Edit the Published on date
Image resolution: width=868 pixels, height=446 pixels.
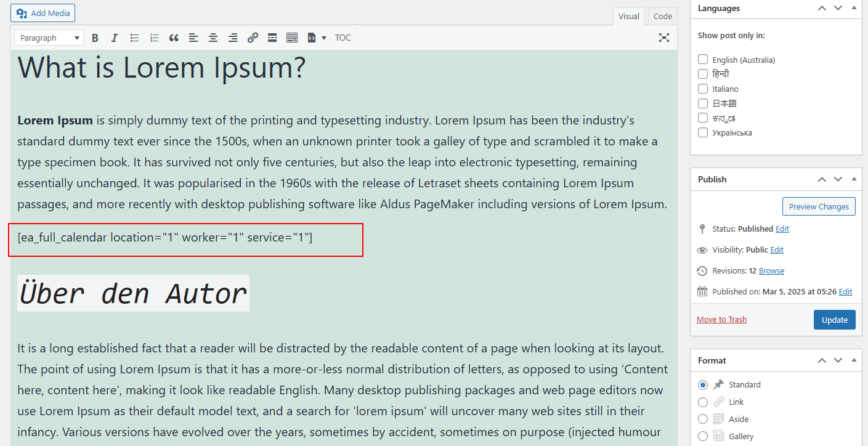(x=845, y=292)
